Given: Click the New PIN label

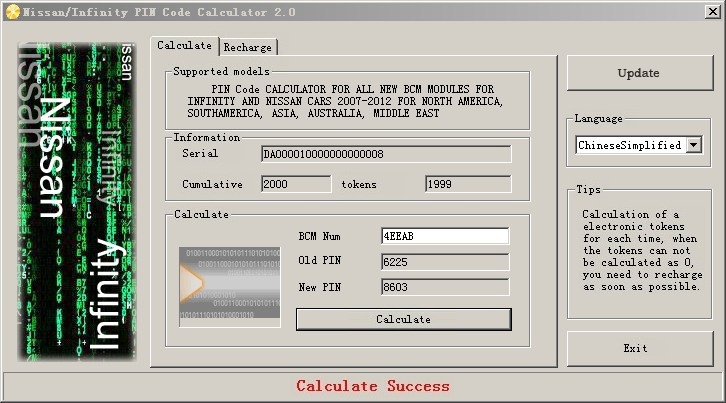Looking at the screenshot, I should coord(319,287).
